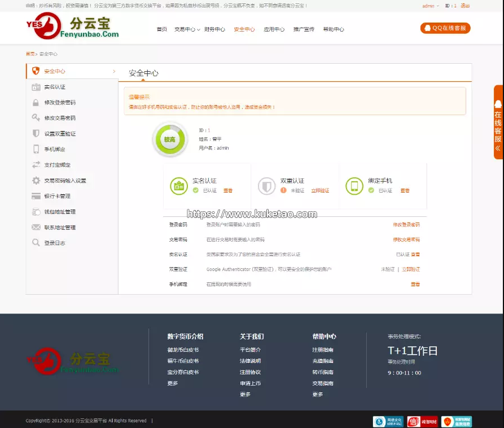Viewport: 504px width, 428px height.
Task: Click the 修改登录密码 link in the settings list
Action: click(406, 225)
